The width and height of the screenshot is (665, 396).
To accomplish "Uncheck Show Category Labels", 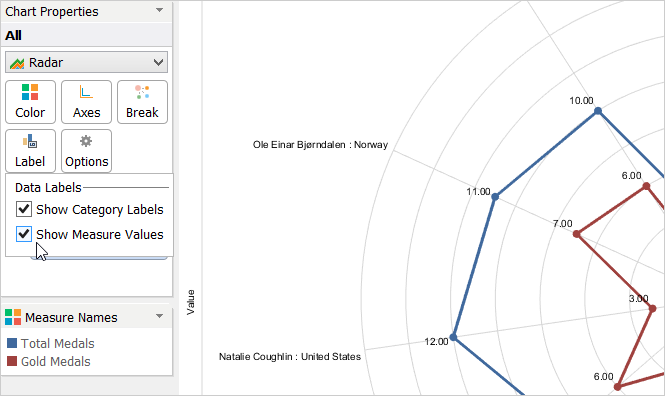I will (x=24, y=209).
